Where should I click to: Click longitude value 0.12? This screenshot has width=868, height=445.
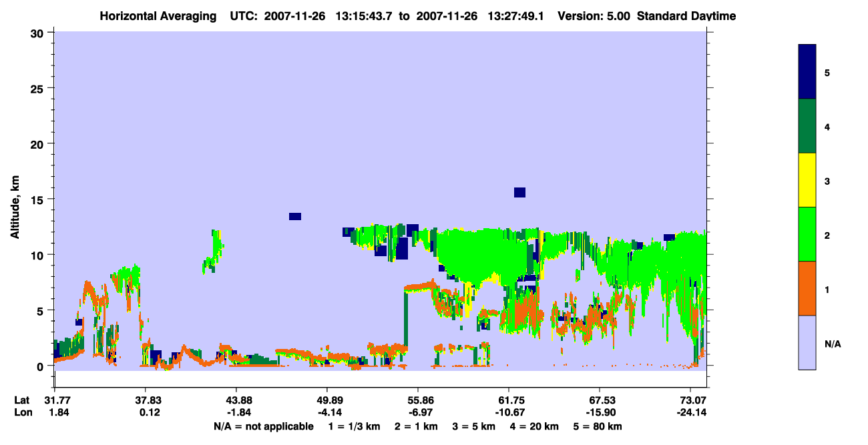coord(150,412)
